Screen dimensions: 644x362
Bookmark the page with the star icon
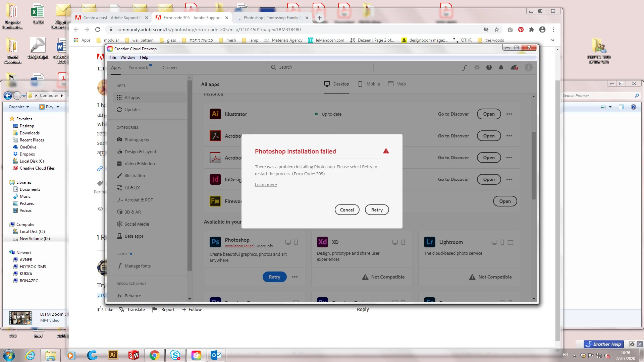(x=496, y=29)
